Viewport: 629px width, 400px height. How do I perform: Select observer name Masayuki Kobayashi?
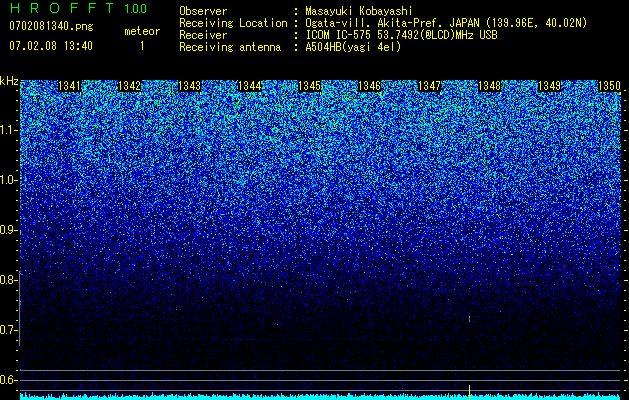(x=359, y=11)
